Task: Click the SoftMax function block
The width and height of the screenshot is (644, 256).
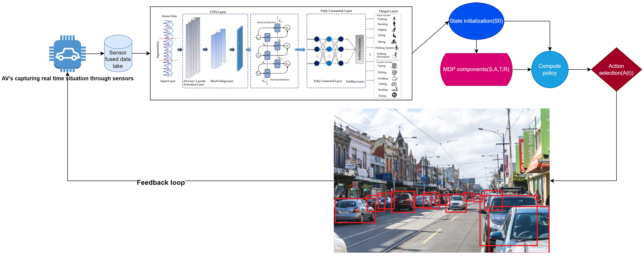Action: pyautogui.click(x=360, y=49)
